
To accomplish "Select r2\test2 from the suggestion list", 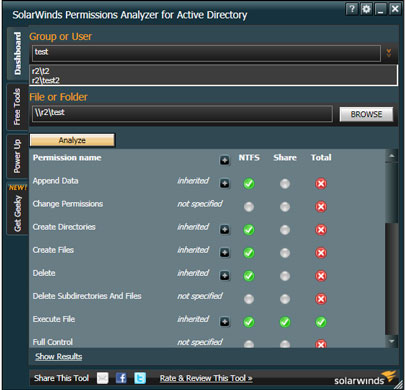I will click(x=46, y=80).
